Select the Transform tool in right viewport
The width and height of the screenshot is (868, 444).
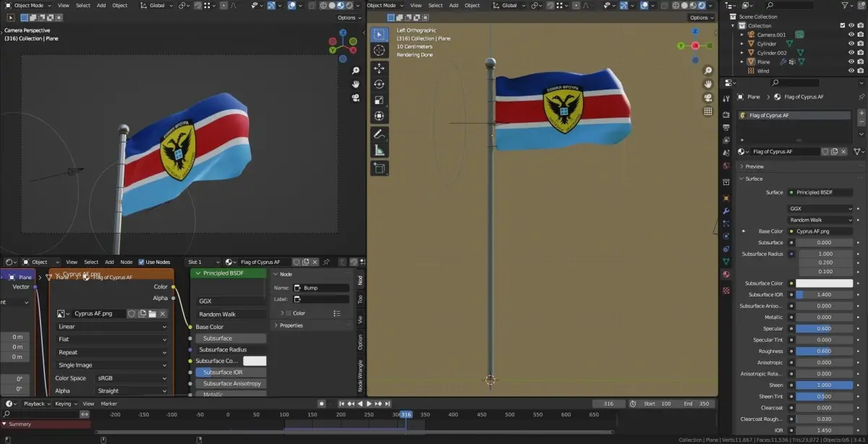tap(380, 116)
